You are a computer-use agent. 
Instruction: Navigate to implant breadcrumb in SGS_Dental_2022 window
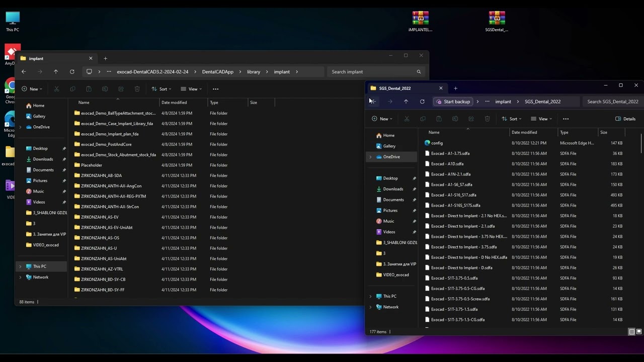point(503,102)
